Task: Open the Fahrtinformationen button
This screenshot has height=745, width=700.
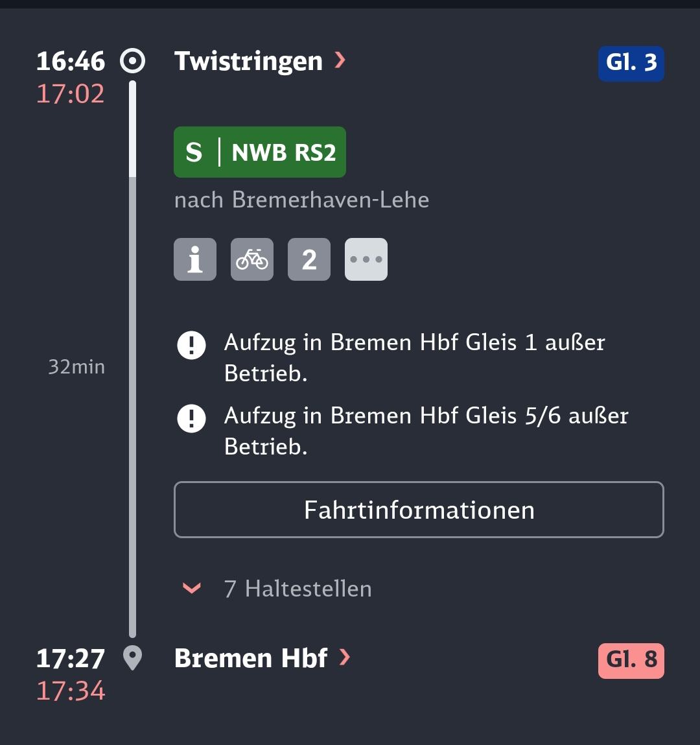Action: tap(419, 510)
